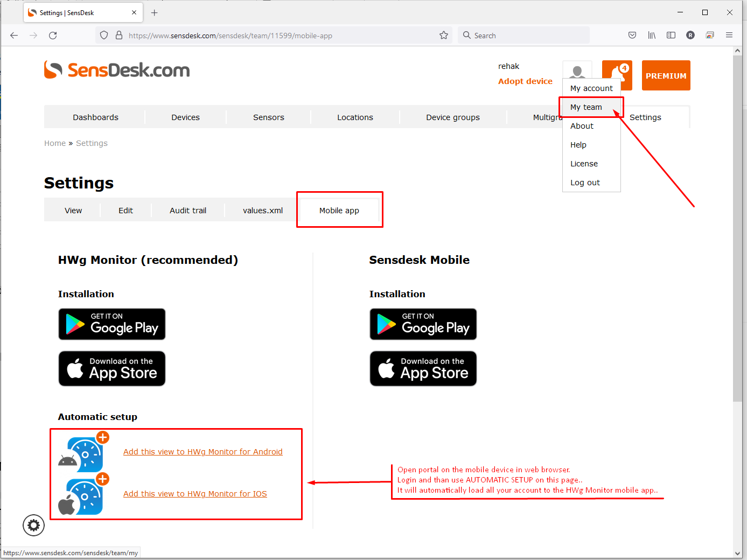Switch to the values.xml tab

[263, 211]
